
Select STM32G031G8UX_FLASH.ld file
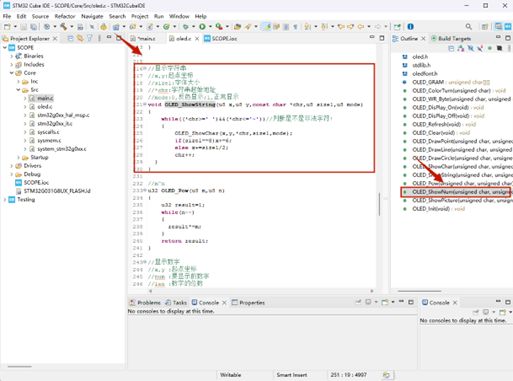point(53,191)
